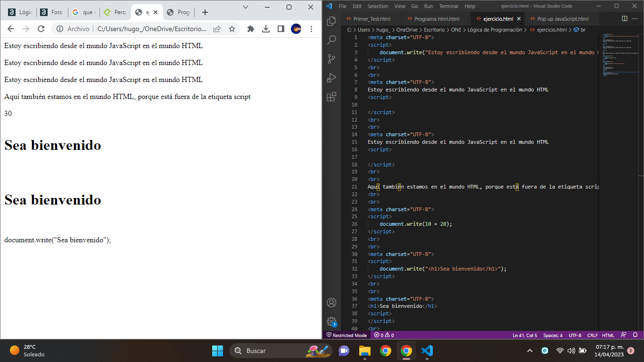Toggle Chrome side panel
This screenshot has height=362, width=644.
tap(281, 29)
